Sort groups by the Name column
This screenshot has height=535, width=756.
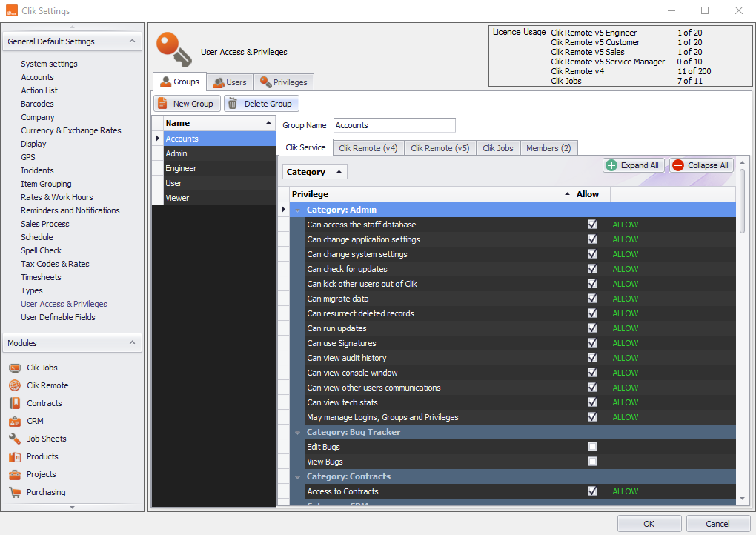[x=219, y=124]
